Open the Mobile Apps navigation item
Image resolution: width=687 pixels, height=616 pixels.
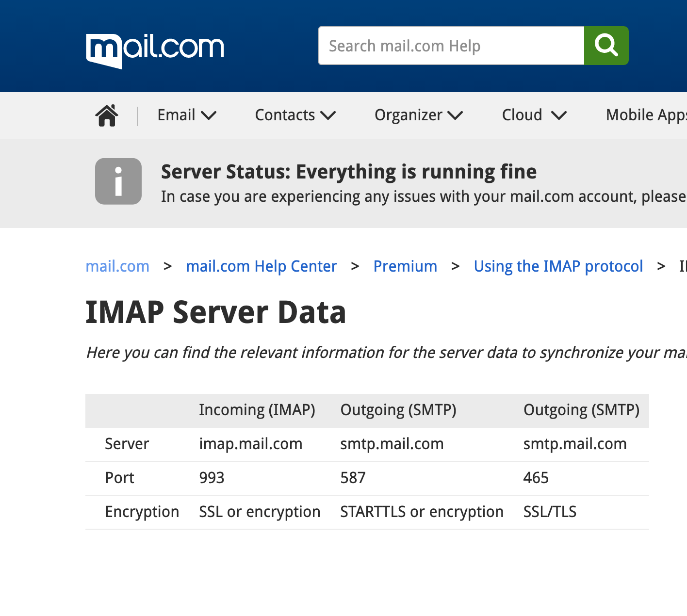click(646, 115)
